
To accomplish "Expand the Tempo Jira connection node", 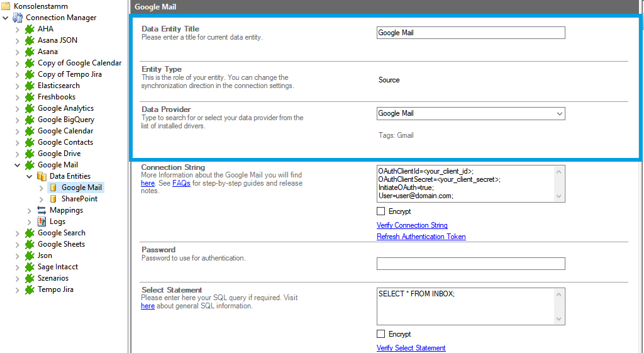I will point(17,289).
